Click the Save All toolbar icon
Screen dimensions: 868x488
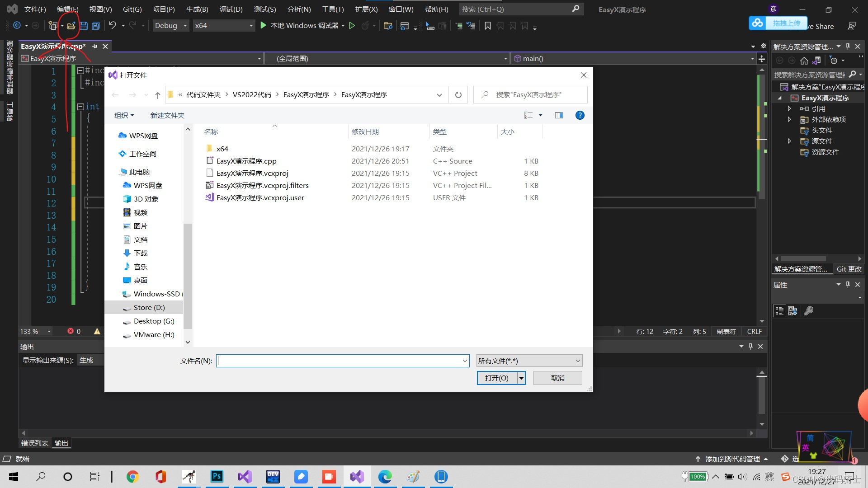[95, 26]
